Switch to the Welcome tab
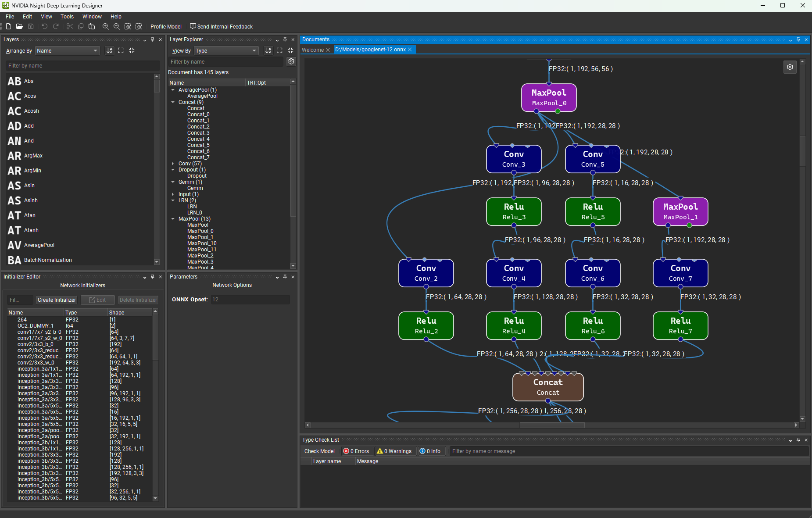Viewport: 812px width, 518px height. click(x=313, y=50)
